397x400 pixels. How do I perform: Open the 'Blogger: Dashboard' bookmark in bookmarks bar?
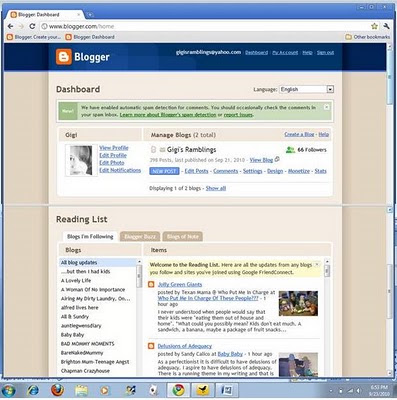click(x=90, y=37)
